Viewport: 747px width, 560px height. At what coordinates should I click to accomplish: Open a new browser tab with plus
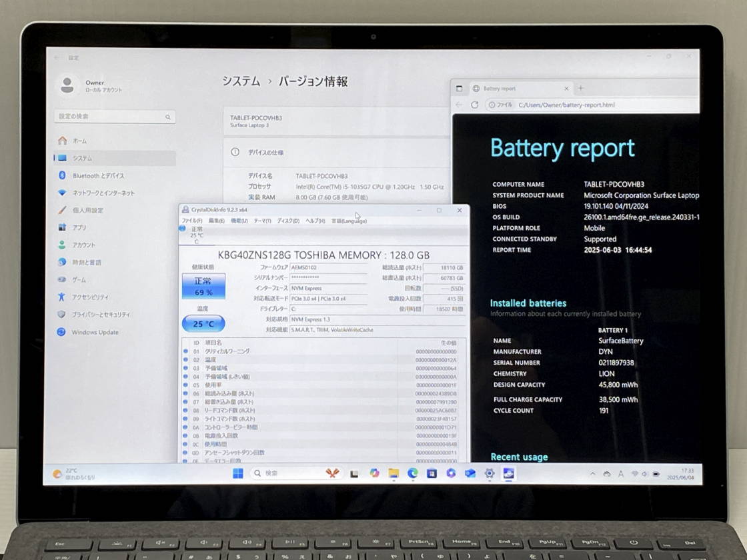[x=580, y=88]
